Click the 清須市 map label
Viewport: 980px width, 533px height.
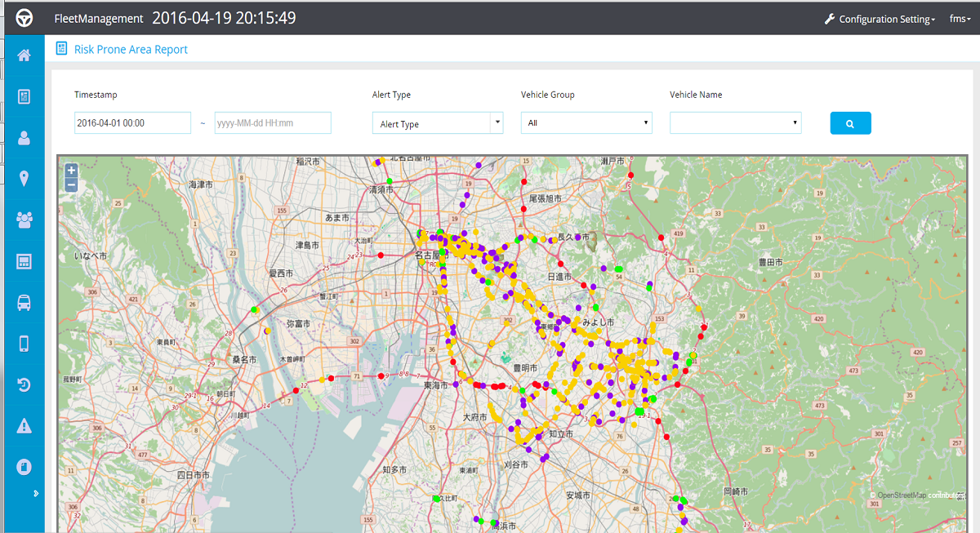[x=381, y=189]
